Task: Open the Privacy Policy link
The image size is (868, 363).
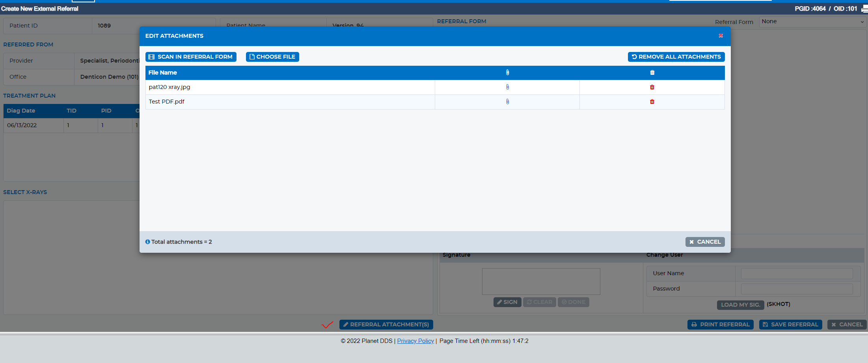Action: 415,341
